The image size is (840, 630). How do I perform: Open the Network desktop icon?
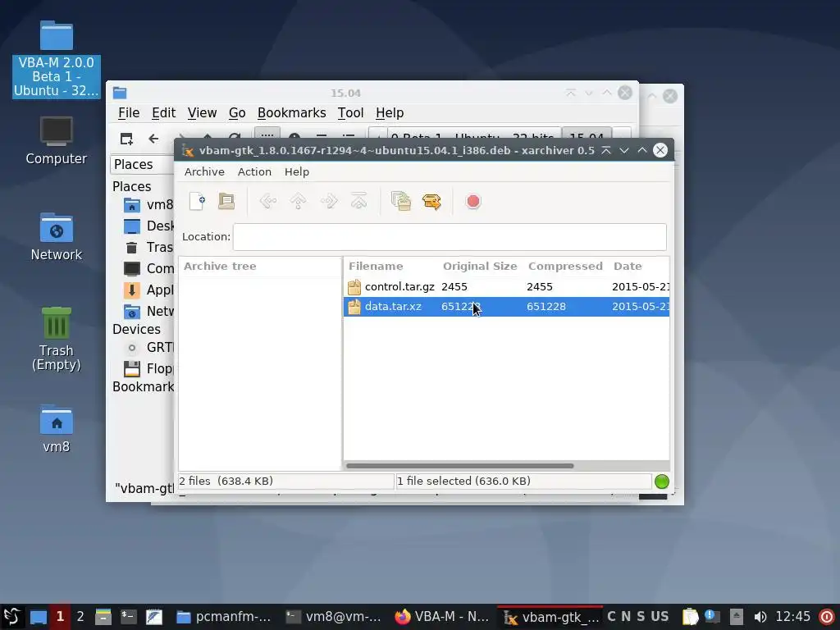pos(57,236)
